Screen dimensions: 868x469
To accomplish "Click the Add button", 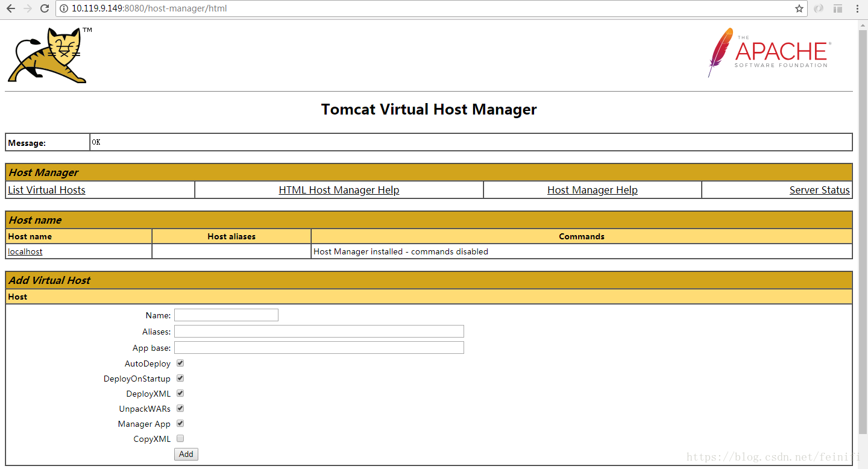I will 186,454.
